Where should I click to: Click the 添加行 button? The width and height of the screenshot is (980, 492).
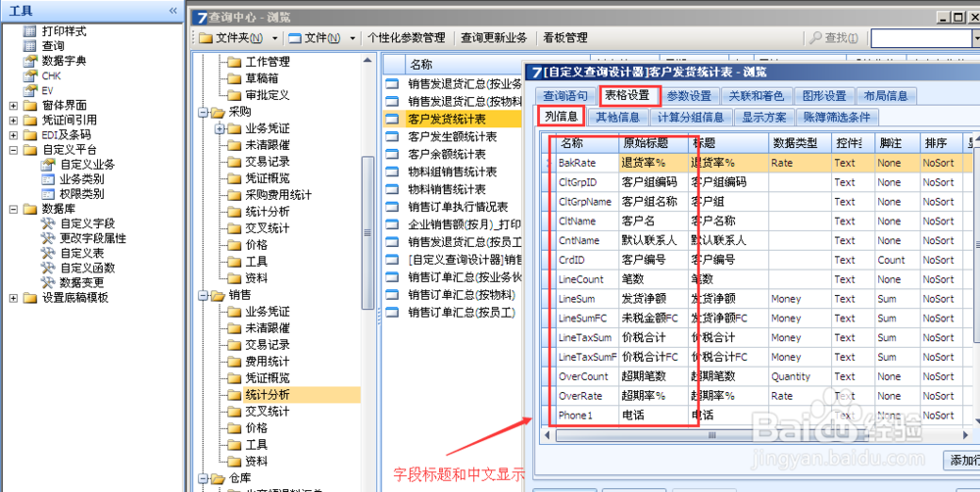[962, 461]
